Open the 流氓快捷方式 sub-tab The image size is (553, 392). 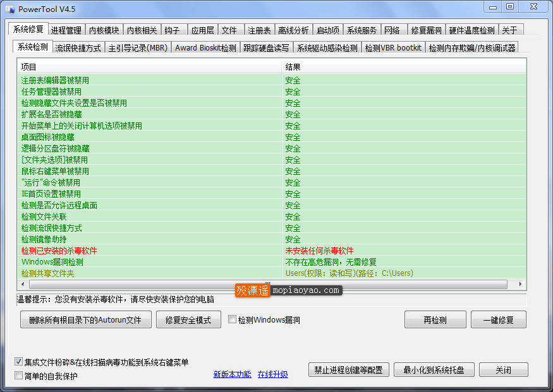(x=78, y=47)
